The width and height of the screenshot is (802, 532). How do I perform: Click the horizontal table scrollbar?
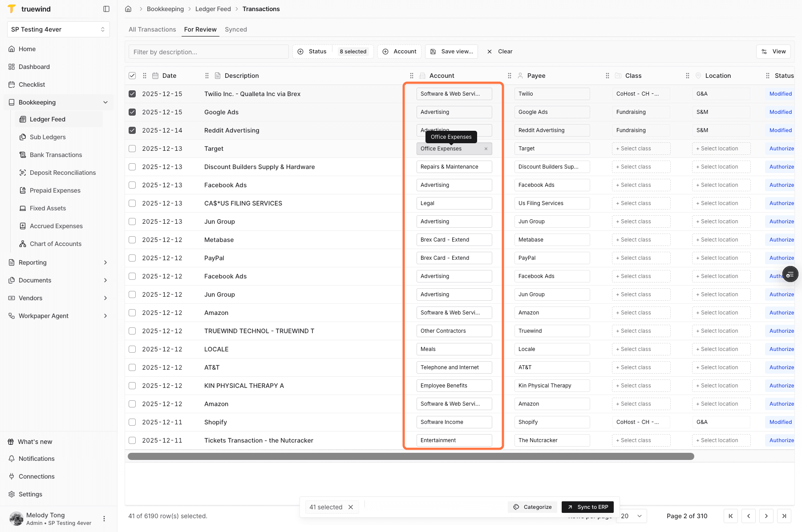pyautogui.click(x=411, y=456)
